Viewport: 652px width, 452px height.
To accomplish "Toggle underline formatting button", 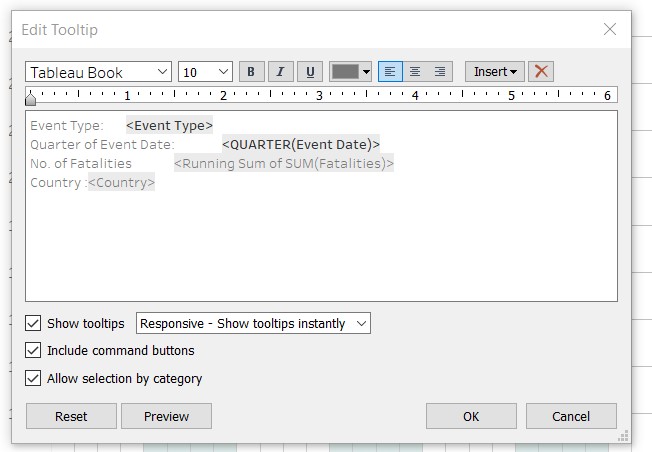I will pos(310,72).
